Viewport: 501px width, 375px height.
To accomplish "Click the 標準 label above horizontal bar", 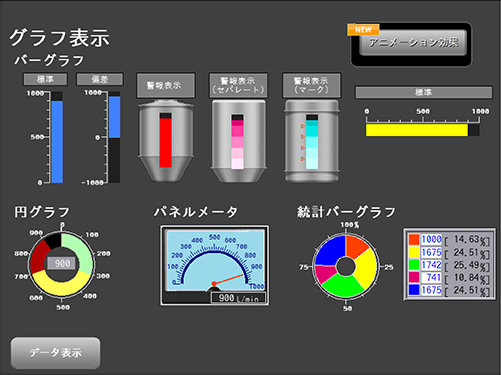I will pyautogui.click(x=424, y=92).
